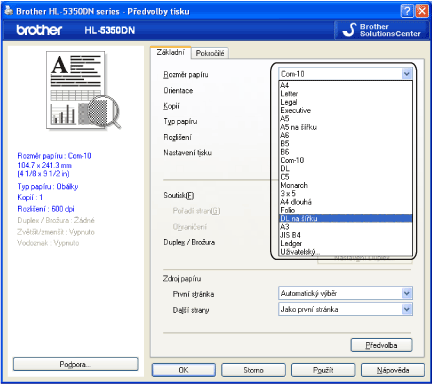Image resolution: width=433 pixels, height=384 pixels.
Task: Switch to the Pokročilé tab
Action: tap(210, 53)
